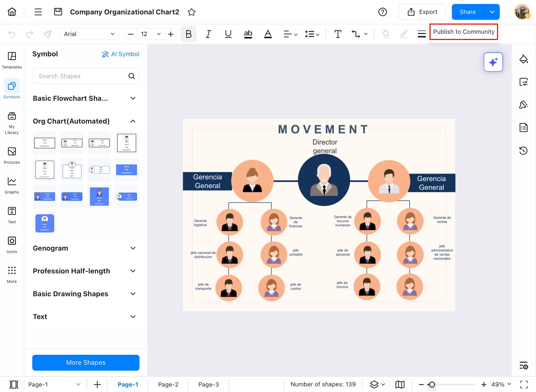Open the AI assistant sparkle button
The image size is (536, 392).
point(493,62)
